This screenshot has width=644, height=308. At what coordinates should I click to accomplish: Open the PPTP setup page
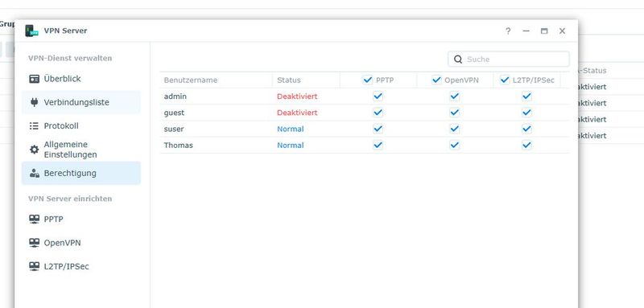click(81, 220)
